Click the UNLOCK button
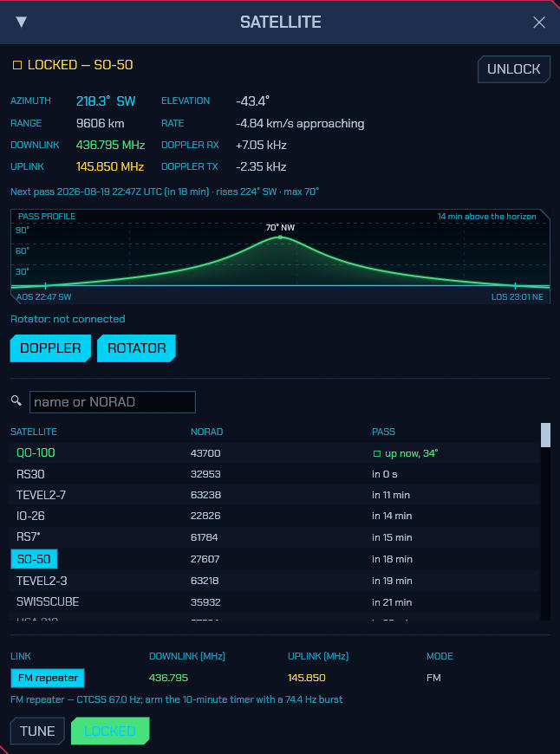560x754 pixels. pyautogui.click(x=513, y=69)
